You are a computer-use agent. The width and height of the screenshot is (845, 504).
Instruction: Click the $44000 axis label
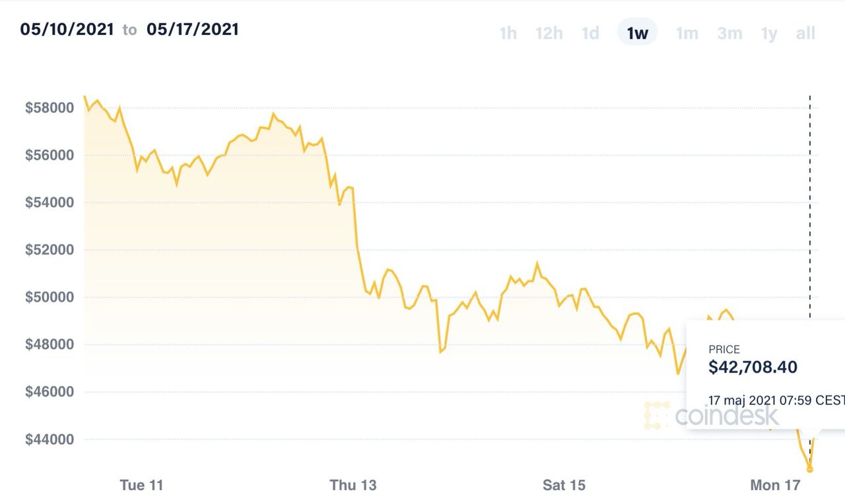tap(50, 439)
